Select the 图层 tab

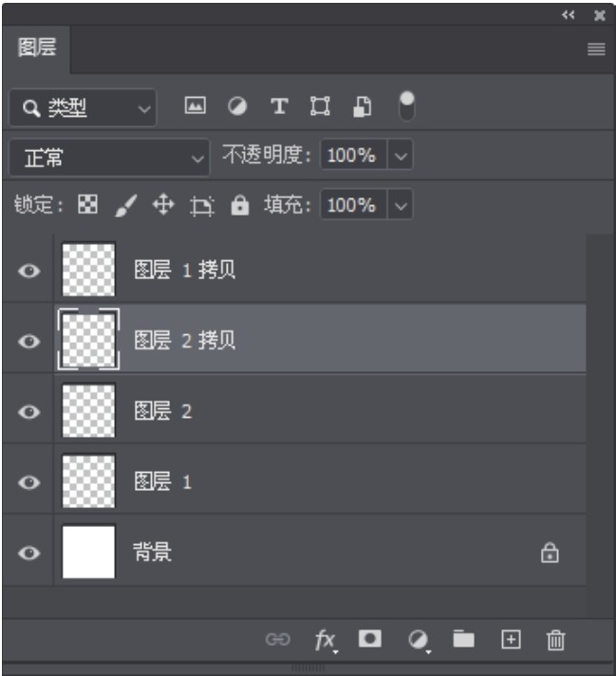37,48
